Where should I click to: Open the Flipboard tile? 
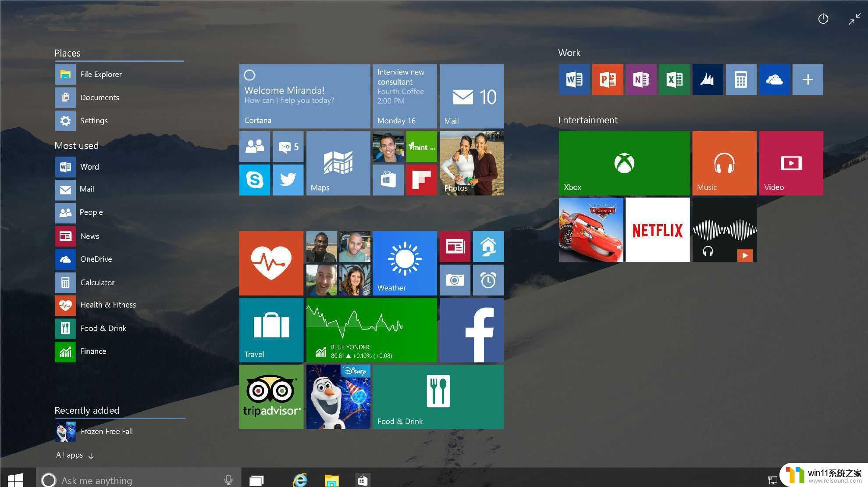pos(422,180)
